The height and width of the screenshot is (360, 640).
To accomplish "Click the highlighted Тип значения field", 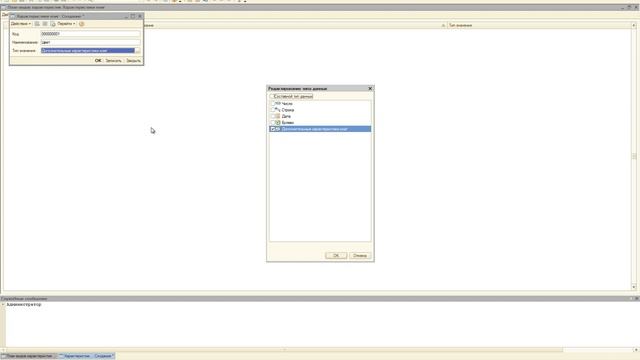I will [x=88, y=51].
